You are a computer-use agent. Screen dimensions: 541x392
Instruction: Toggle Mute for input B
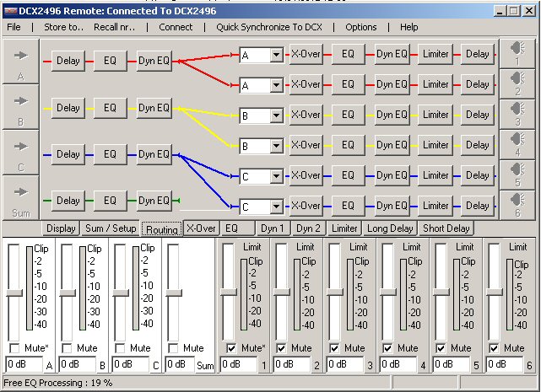click(x=67, y=348)
